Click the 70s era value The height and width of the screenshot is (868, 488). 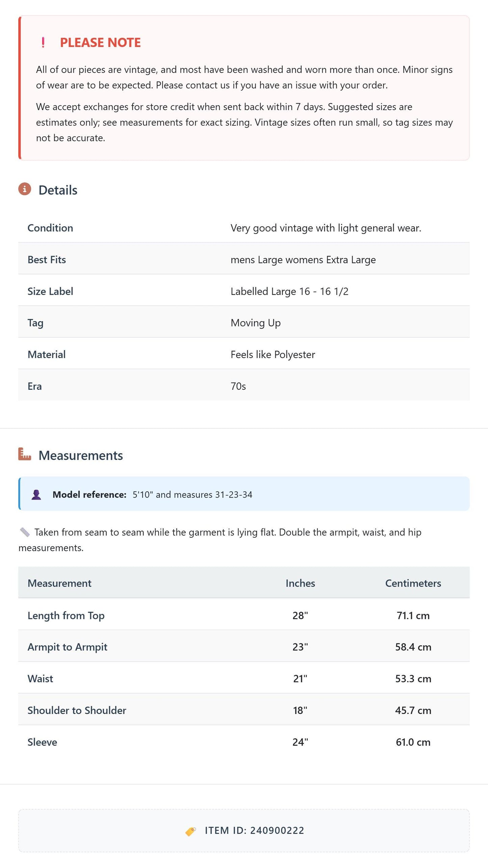pyautogui.click(x=238, y=386)
